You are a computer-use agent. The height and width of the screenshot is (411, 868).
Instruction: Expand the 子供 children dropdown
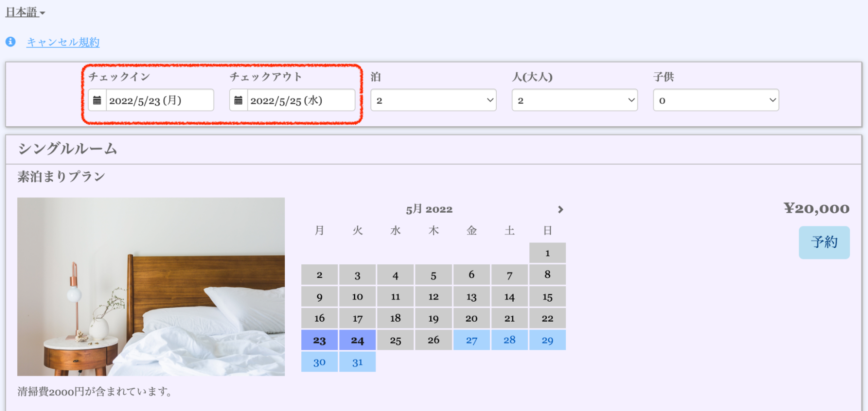[x=716, y=100]
